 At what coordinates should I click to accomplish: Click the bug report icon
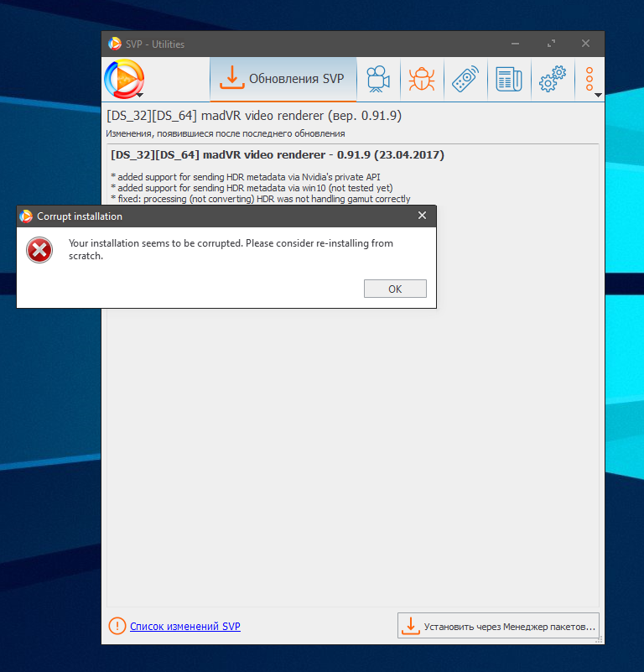tap(421, 79)
